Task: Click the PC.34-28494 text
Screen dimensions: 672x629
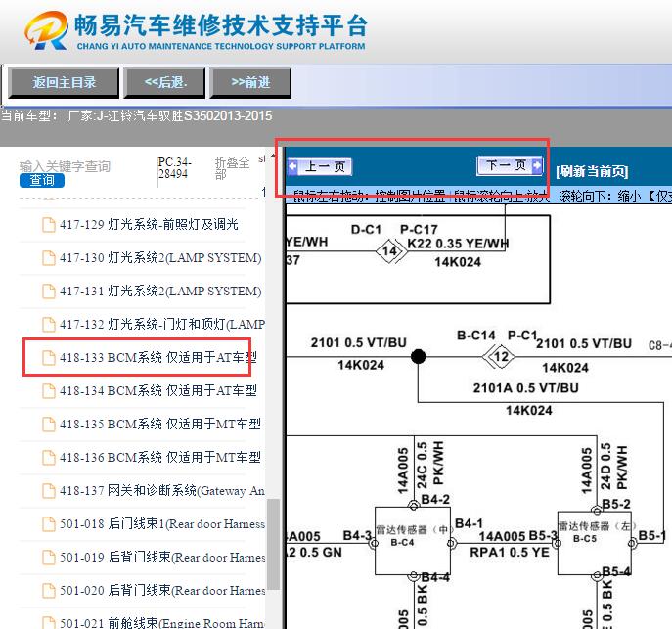Action: click(174, 168)
